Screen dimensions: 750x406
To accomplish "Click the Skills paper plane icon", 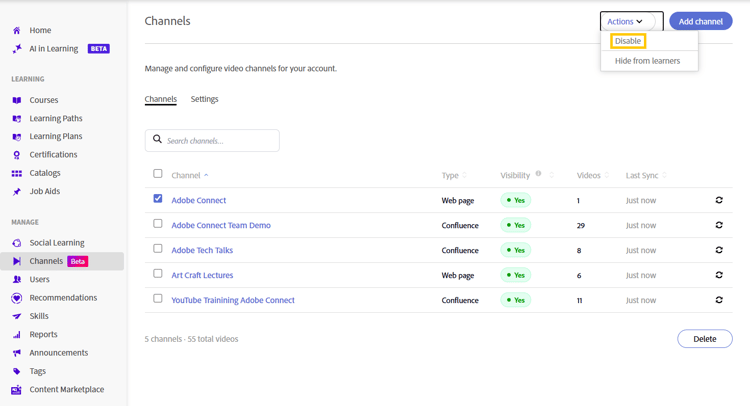I will (17, 316).
